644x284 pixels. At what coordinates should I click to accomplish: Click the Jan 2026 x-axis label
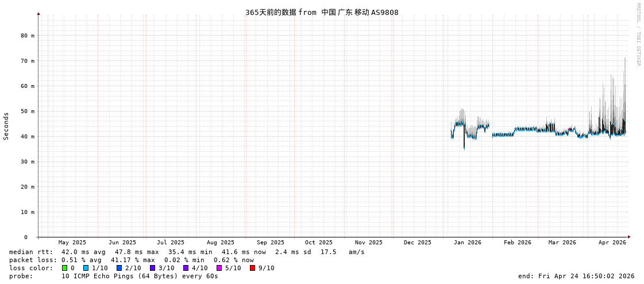467,243
